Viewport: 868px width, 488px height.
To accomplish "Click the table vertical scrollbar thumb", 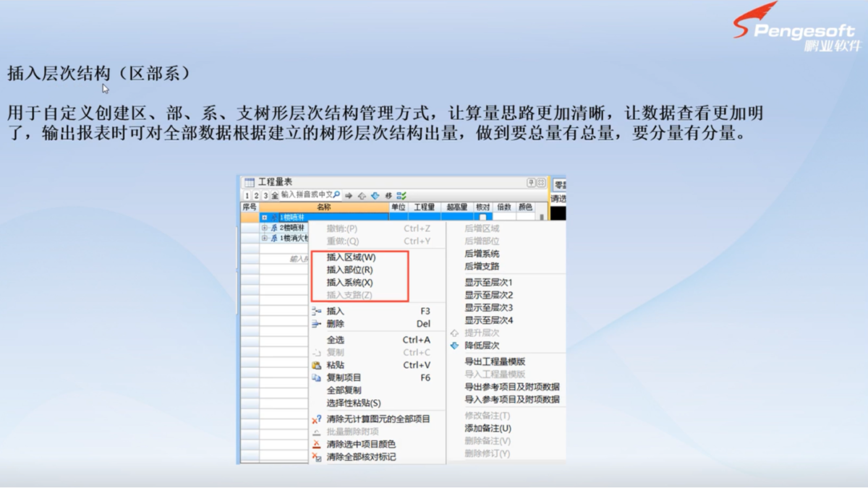I will [x=542, y=217].
